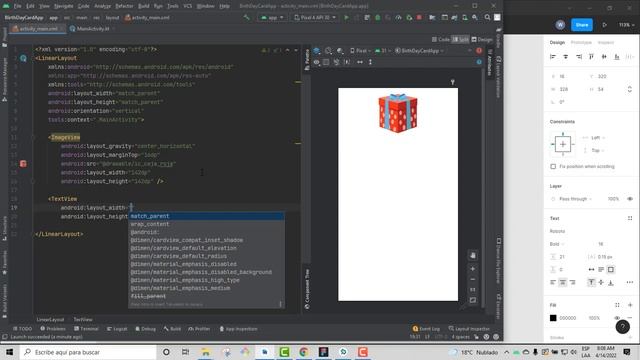Click the Windows taskbar search box
640x360 pixels.
pyautogui.click(x=88, y=352)
